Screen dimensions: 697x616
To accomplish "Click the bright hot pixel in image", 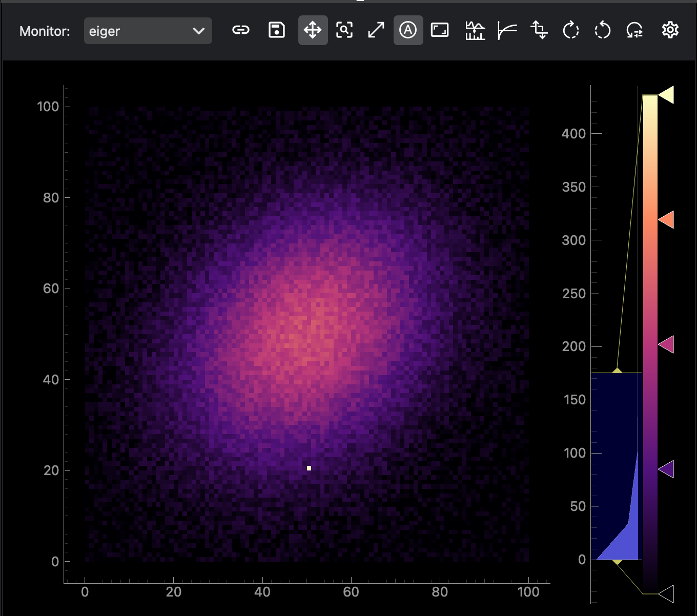I will [309, 468].
